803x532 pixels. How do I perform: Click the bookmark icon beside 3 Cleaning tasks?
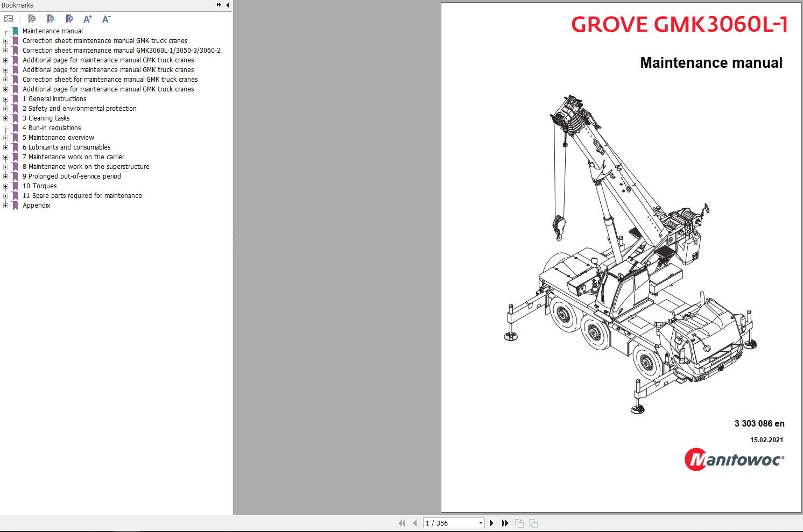(16, 118)
